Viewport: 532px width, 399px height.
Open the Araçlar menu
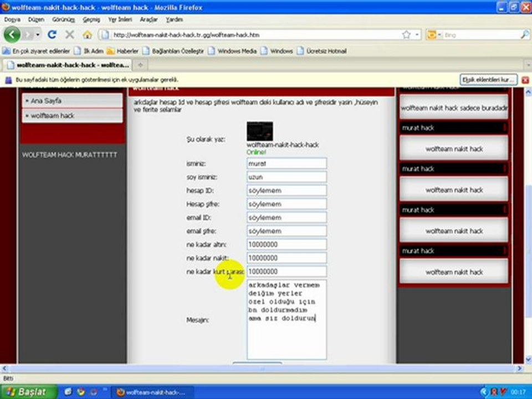pos(149,20)
